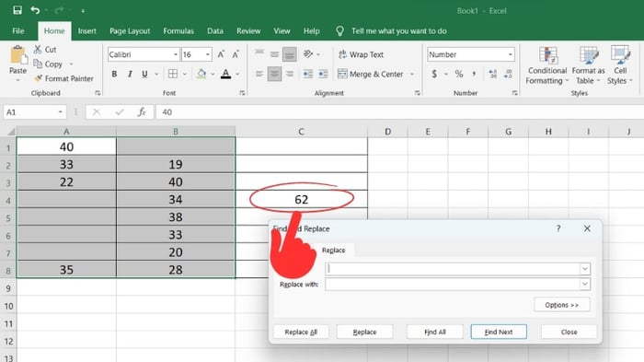Image resolution: width=644 pixels, height=362 pixels.
Task: Click the Replace All button
Action: click(x=301, y=332)
